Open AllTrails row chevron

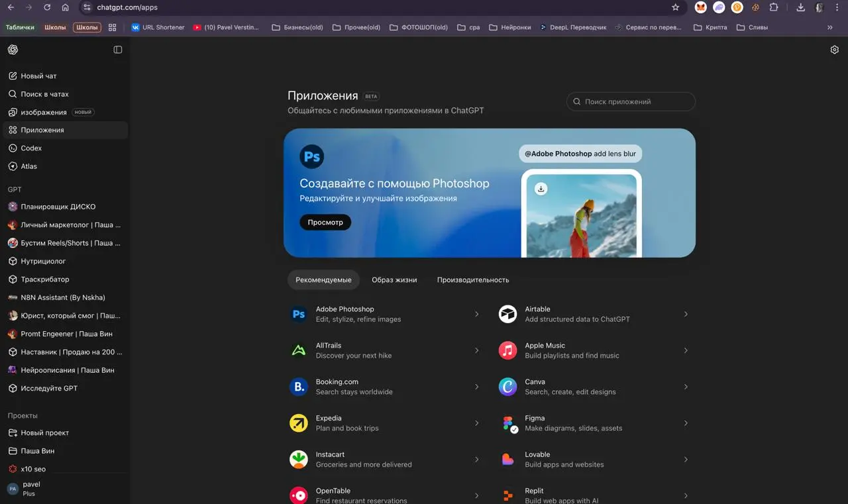(x=476, y=350)
